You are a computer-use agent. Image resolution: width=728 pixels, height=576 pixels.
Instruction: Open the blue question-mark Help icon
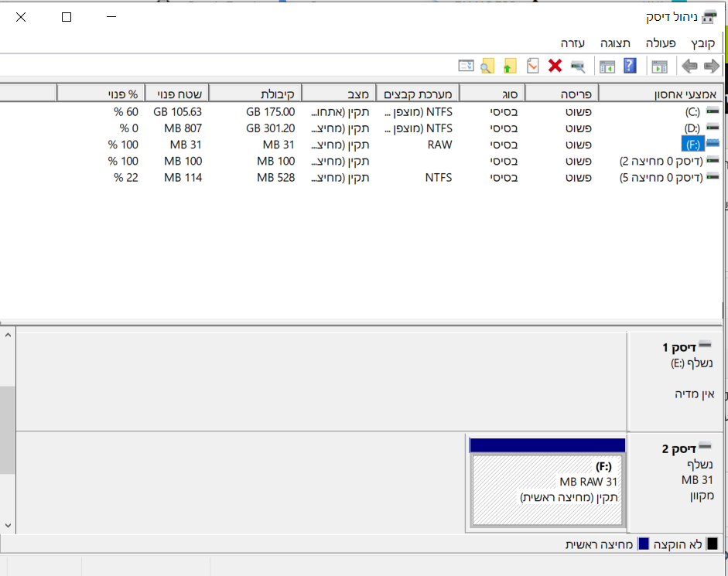[x=630, y=66]
